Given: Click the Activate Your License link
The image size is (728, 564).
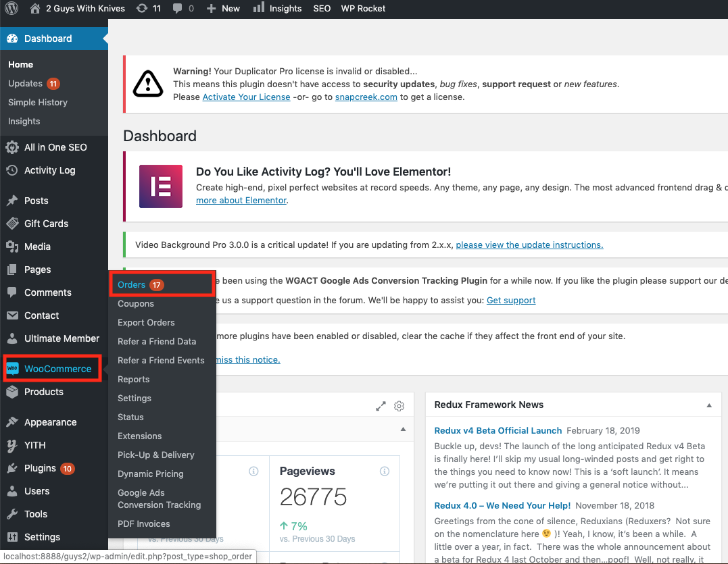Looking at the screenshot, I should click(x=246, y=97).
